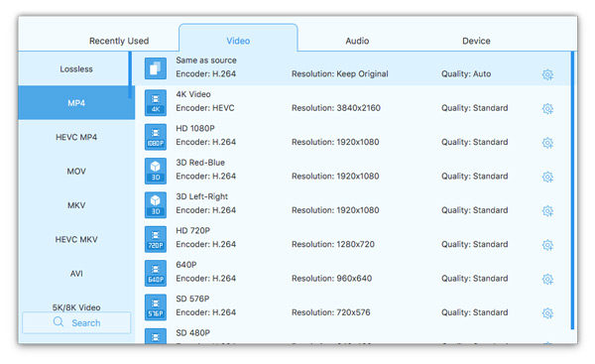
Task: Click the preset list vertical scrollbar
Action: [572, 190]
